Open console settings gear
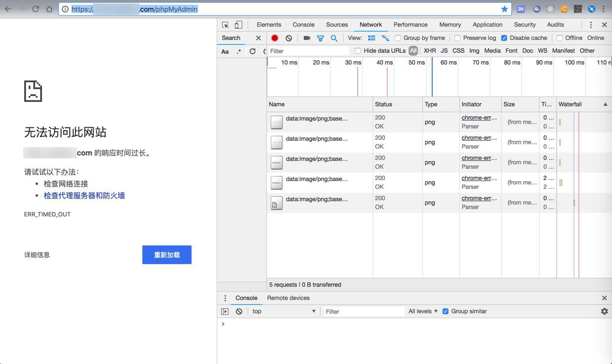 [604, 311]
